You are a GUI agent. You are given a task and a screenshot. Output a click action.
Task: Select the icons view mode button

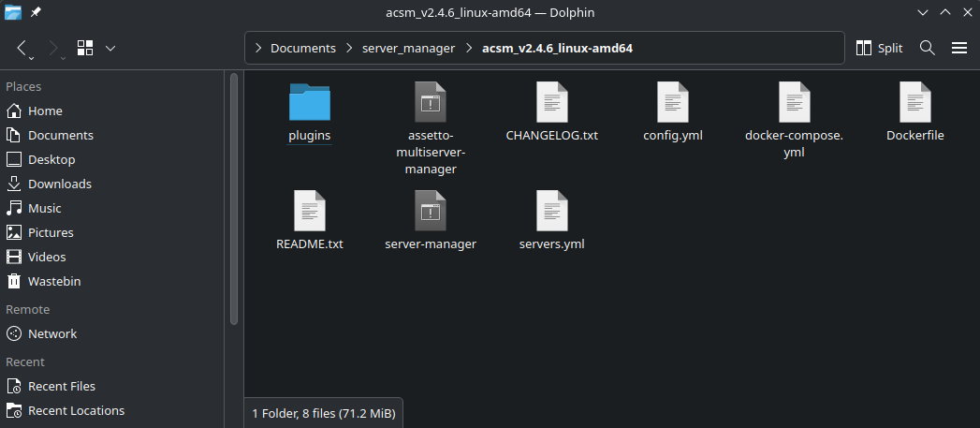point(85,48)
